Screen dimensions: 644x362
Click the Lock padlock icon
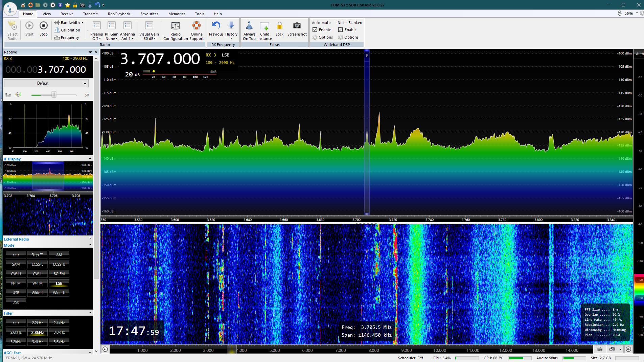(x=279, y=29)
